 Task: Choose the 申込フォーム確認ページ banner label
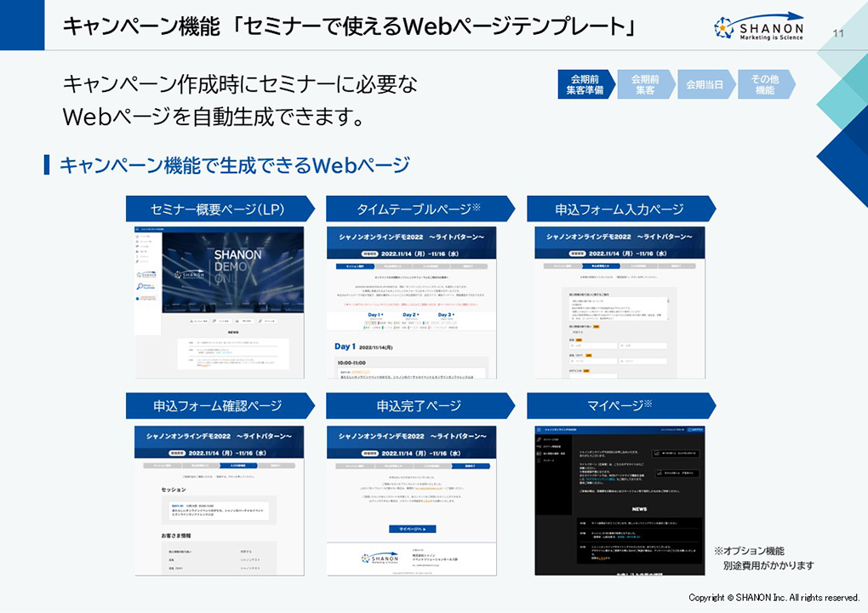[220, 406]
